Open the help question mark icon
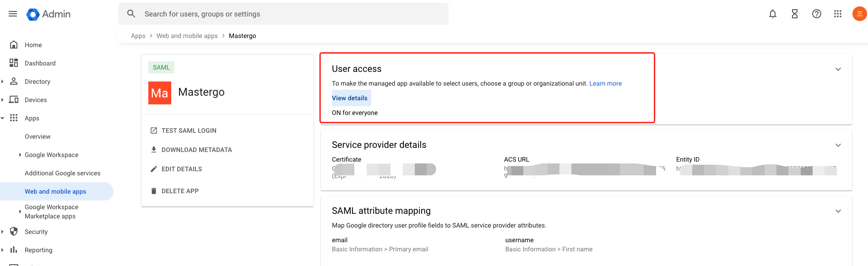The height and width of the screenshot is (266, 868). point(817,14)
